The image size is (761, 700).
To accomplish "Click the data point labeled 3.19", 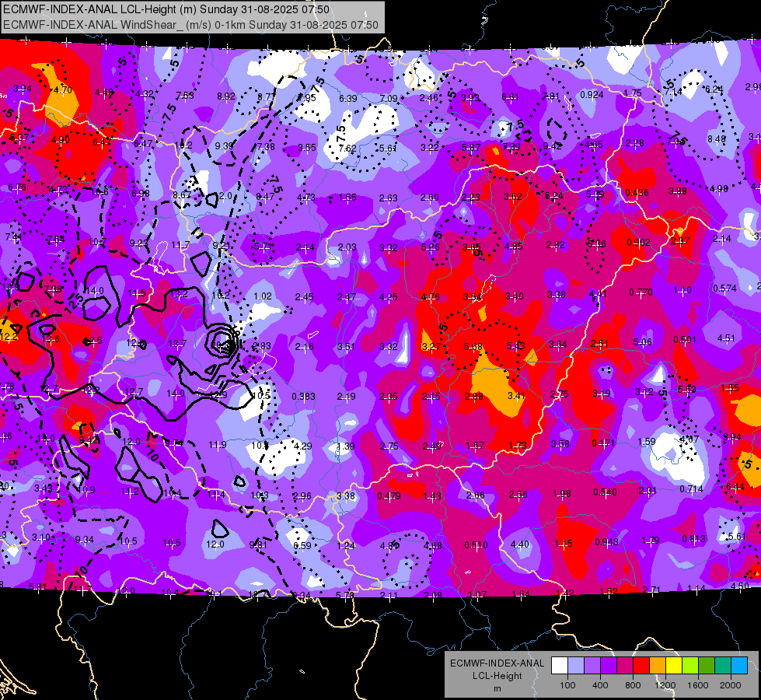I will pyautogui.click(x=602, y=393).
